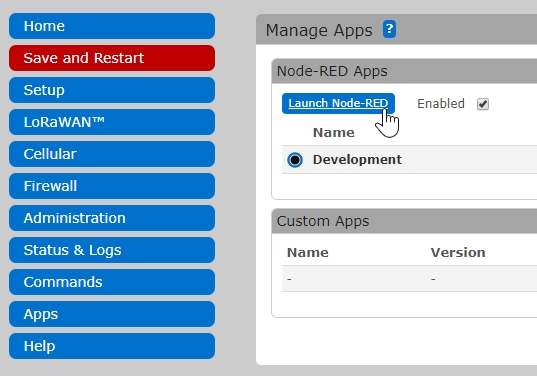Open the Help menu item
This screenshot has width=537, height=376.
(112, 346)
